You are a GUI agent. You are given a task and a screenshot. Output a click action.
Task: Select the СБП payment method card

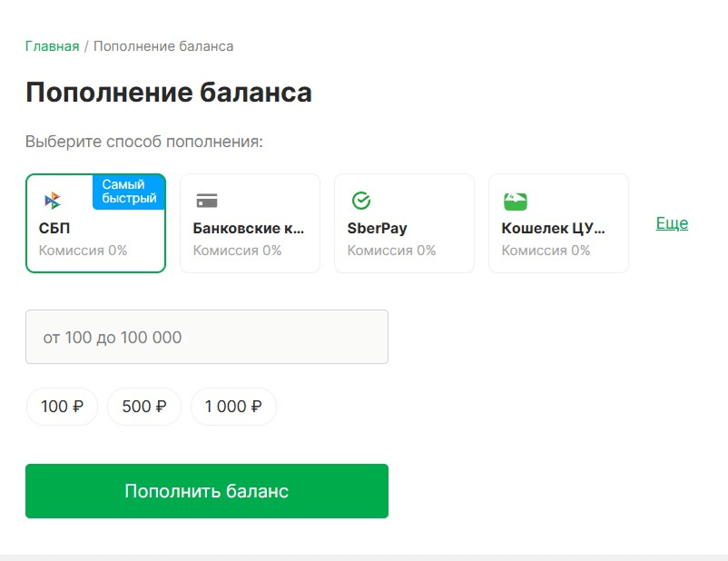coord(95,222)
